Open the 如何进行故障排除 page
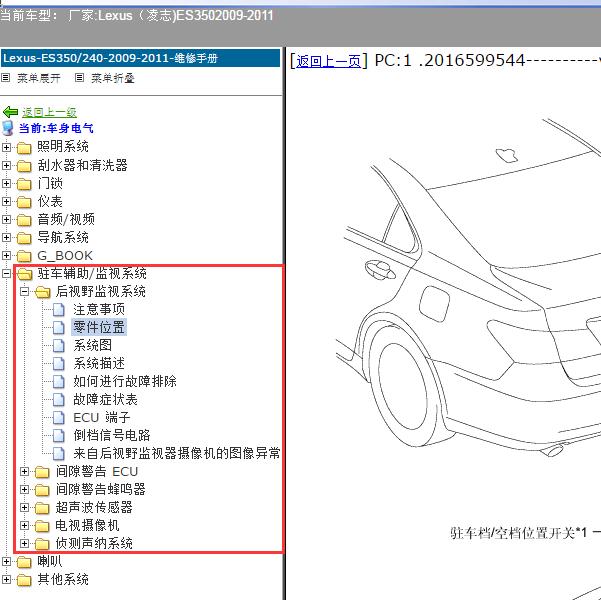This screenshot has height=600, width=601. [125, 381]
